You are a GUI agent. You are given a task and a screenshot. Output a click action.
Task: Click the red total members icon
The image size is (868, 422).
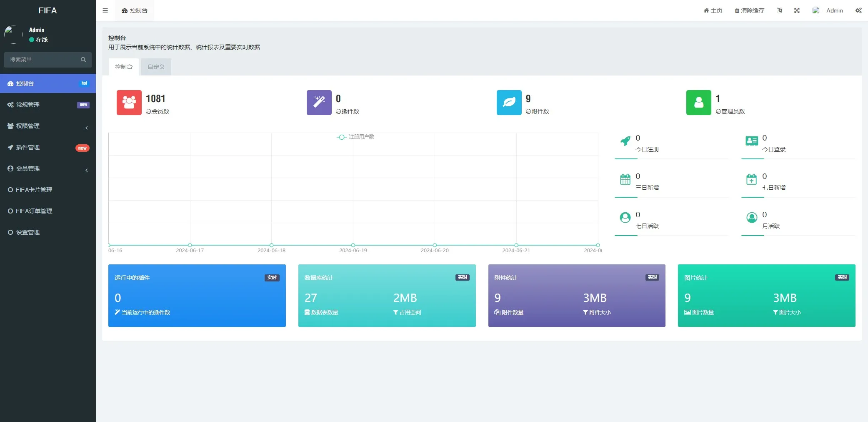[x=129, y=103]
